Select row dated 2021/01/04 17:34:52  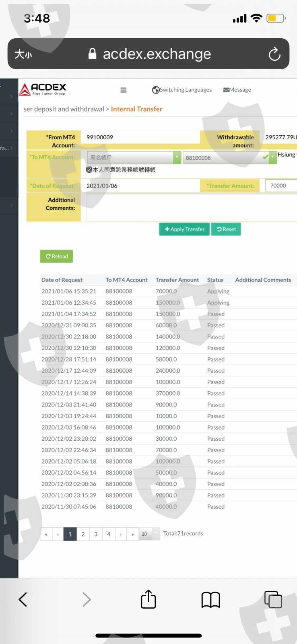click(x=168, y=314)
